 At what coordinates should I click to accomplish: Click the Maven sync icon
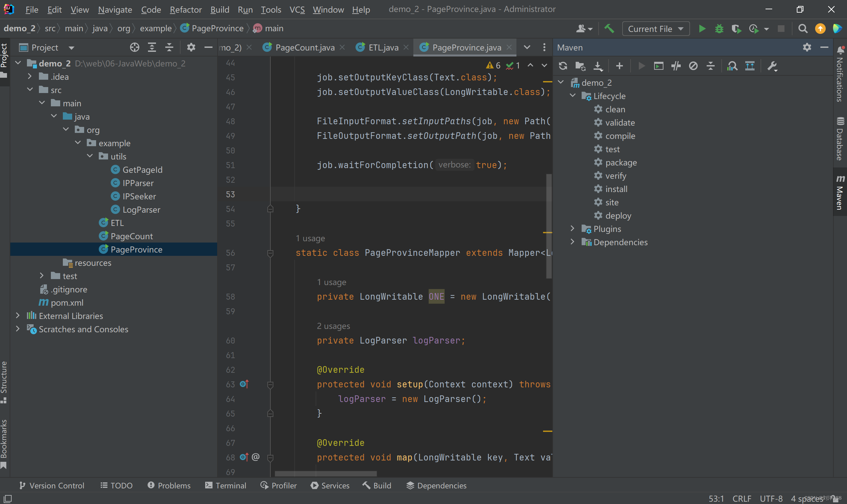coord(562,65)
